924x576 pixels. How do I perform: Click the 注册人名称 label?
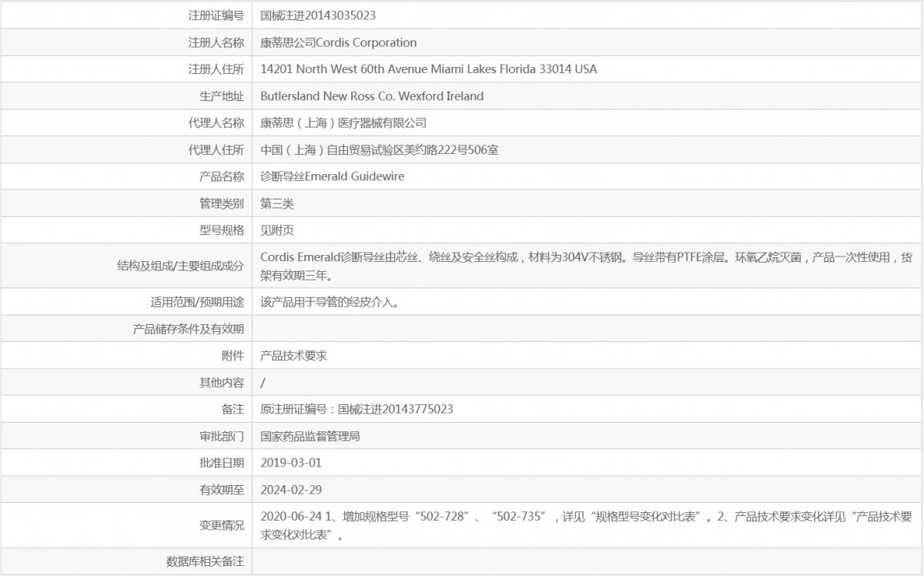216,42
